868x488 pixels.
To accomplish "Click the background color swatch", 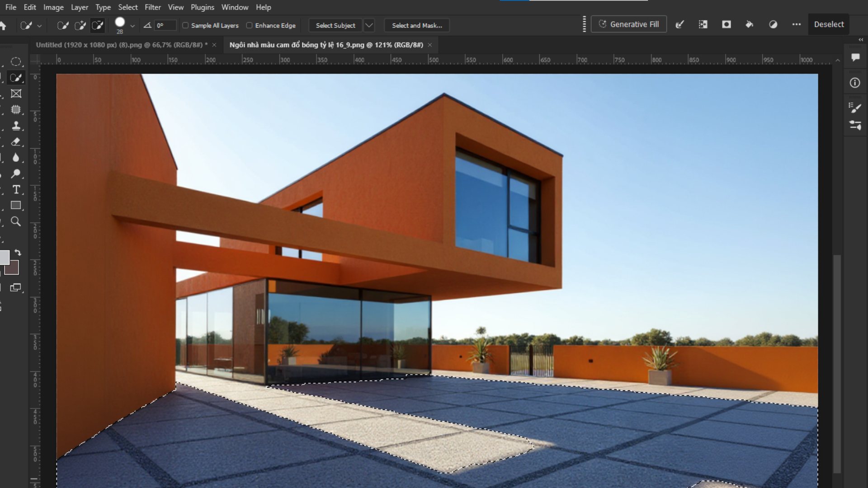I will [14, 270].
